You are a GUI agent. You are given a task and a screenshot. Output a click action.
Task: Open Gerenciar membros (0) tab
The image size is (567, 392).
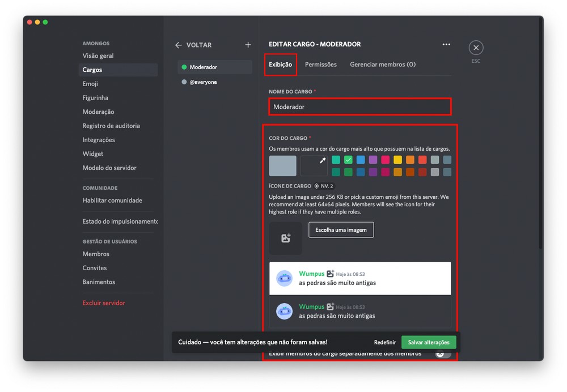click(383, 65)
